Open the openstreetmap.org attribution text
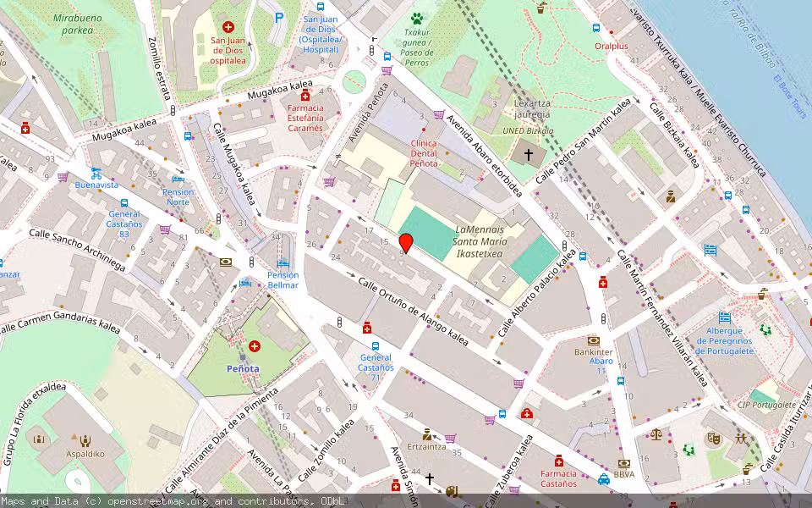Screen dimensions: 812x508 [172, 501]
